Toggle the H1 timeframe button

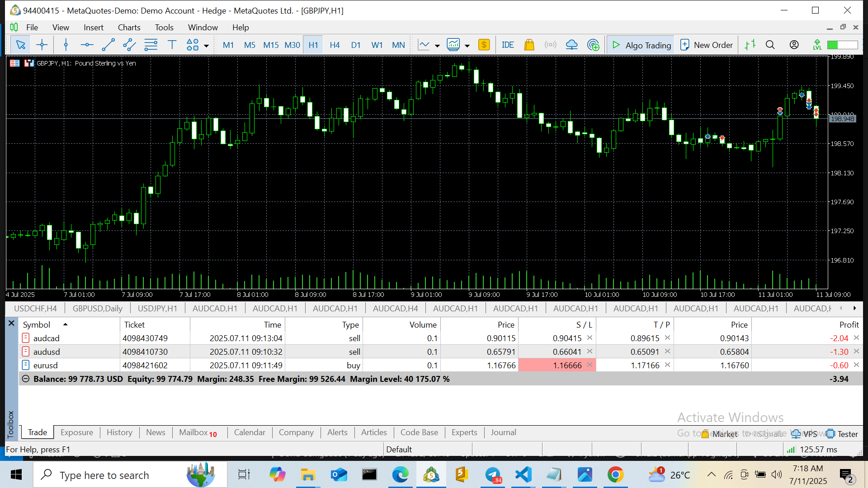313,45
